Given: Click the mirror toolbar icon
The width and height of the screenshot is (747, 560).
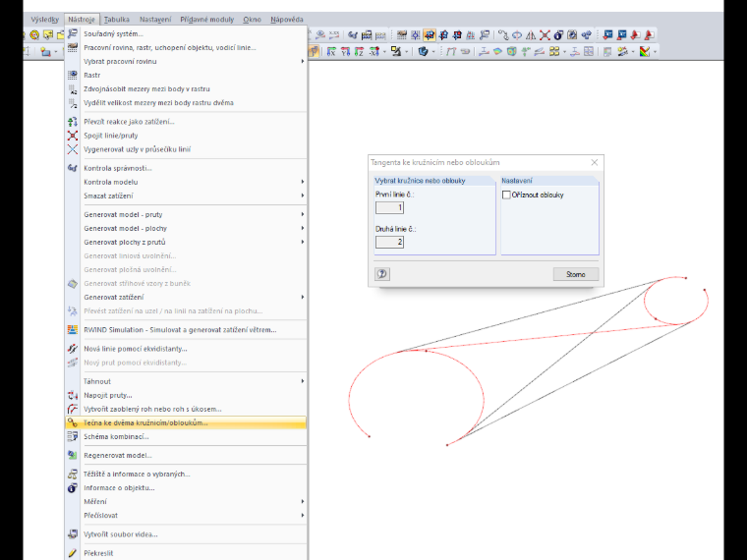Looking at the screenshot, I should click(531, 34).
